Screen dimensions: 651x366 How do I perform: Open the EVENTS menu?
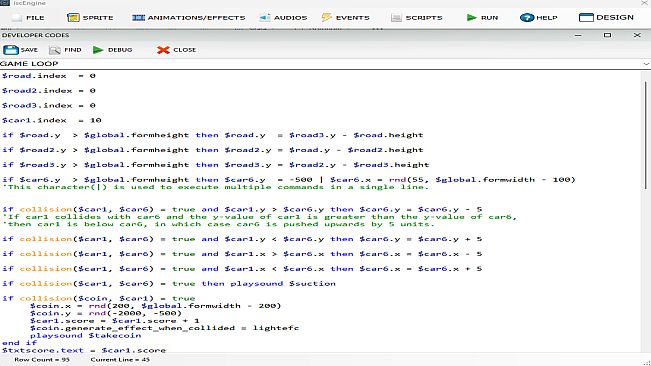[x=352, y=18]
